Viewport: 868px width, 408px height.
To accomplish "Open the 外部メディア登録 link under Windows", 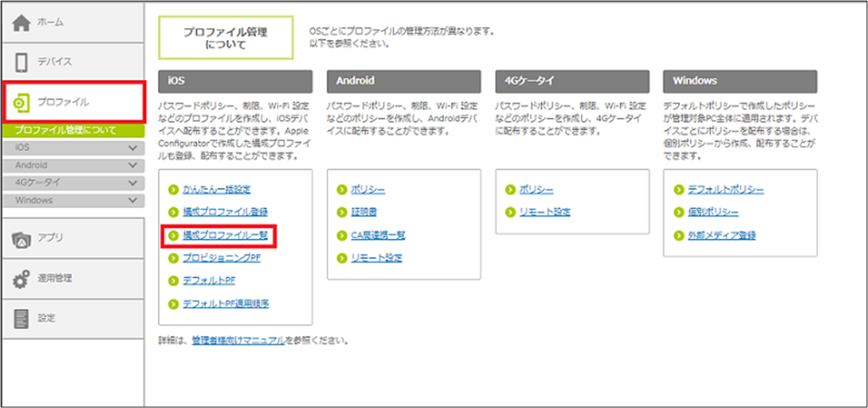I will (721, 236).
